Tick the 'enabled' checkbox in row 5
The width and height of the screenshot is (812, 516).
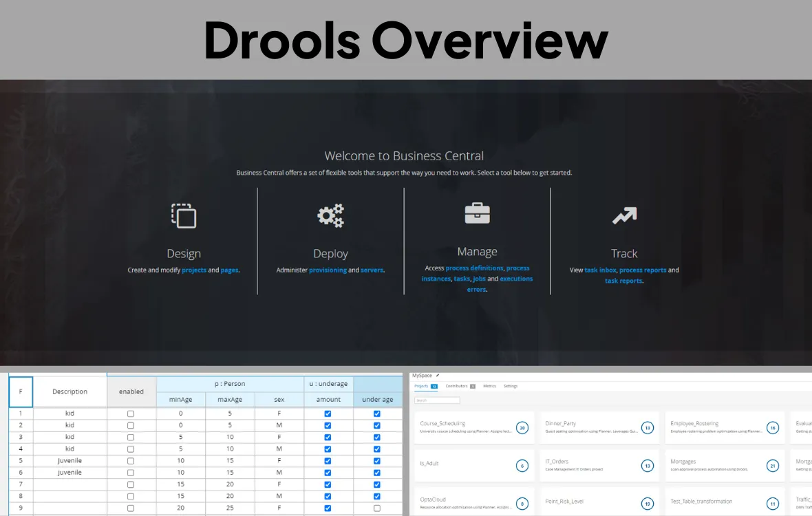[x=131, y=461]
